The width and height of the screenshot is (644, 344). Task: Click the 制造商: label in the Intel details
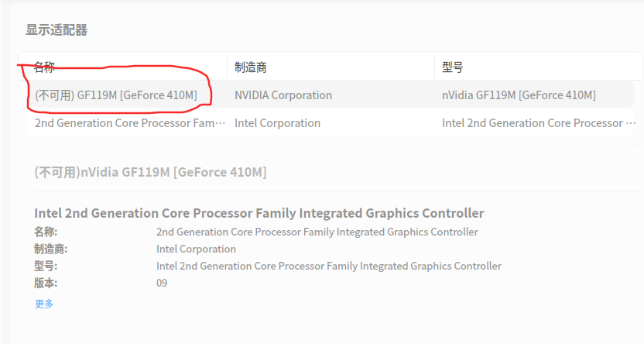51,249
